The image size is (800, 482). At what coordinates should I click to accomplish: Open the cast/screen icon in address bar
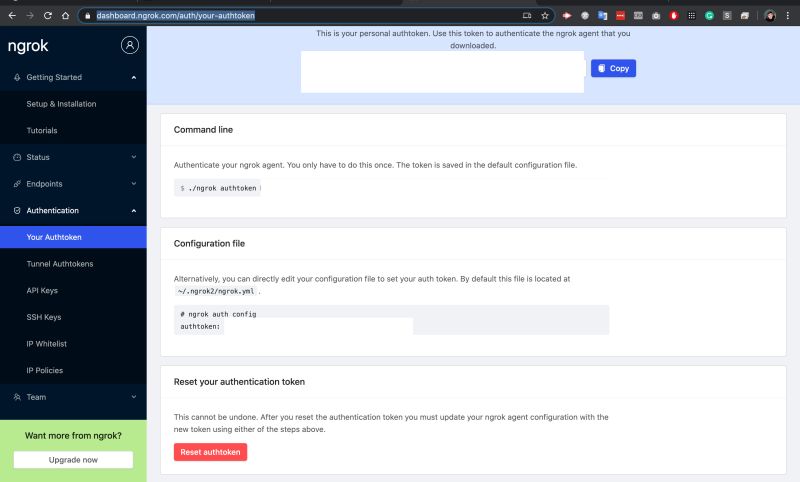(x=527, y=16)
